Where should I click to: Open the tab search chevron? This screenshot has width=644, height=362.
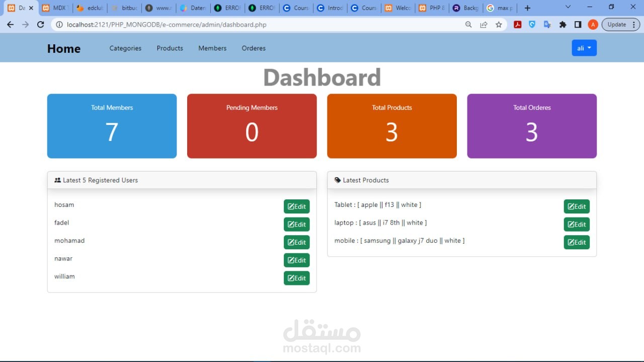point(568,7)
